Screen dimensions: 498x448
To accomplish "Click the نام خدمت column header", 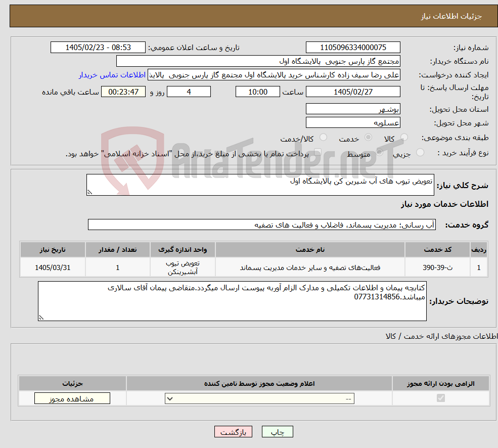I will click(x=310, y=250).
